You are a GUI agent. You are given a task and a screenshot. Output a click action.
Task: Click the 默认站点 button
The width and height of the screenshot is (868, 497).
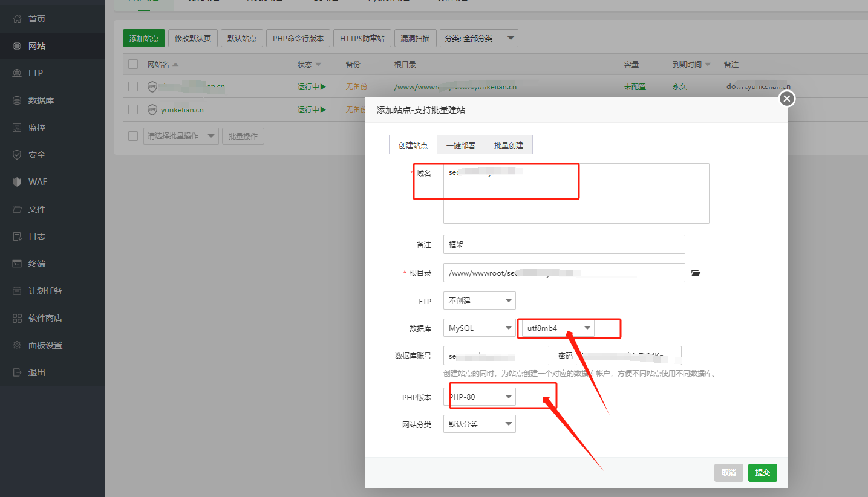click(x=242, y=38)
